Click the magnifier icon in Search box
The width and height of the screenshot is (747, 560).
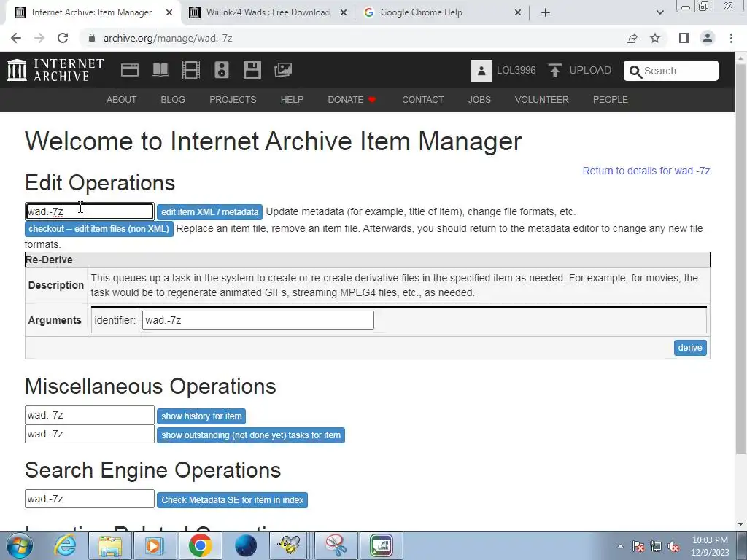pos(635,71)
